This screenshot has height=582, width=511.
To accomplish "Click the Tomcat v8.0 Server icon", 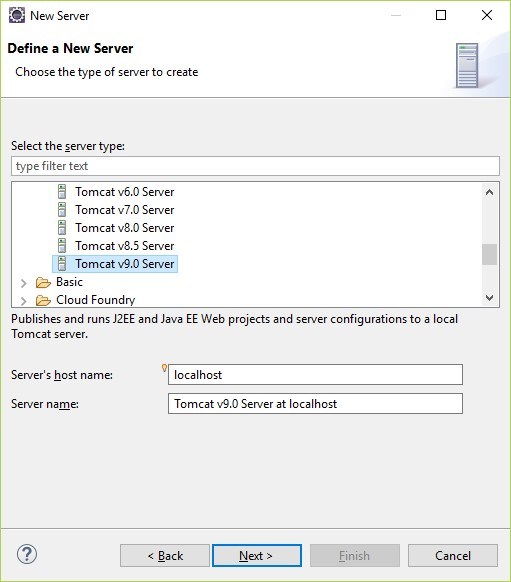I will click(62, 228).
